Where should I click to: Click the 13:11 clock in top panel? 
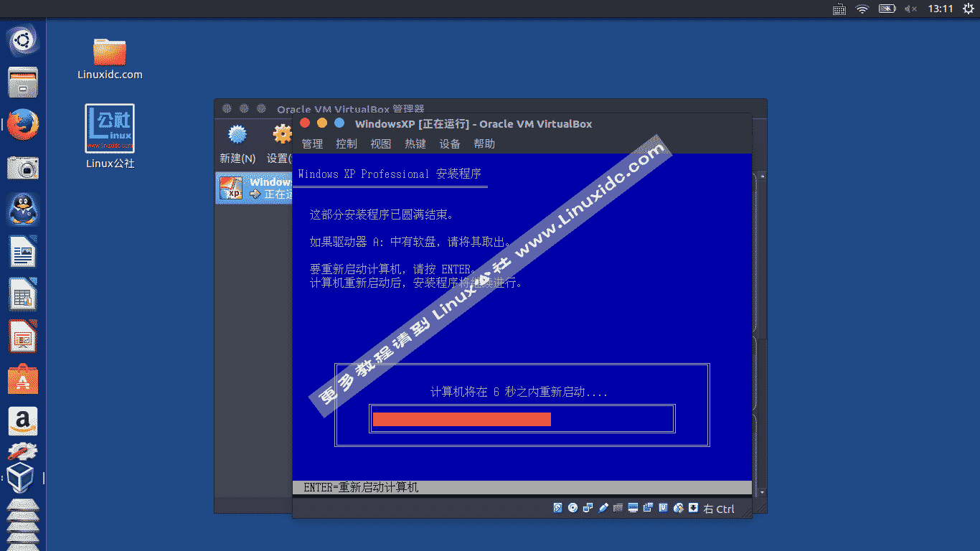(941, 9)
